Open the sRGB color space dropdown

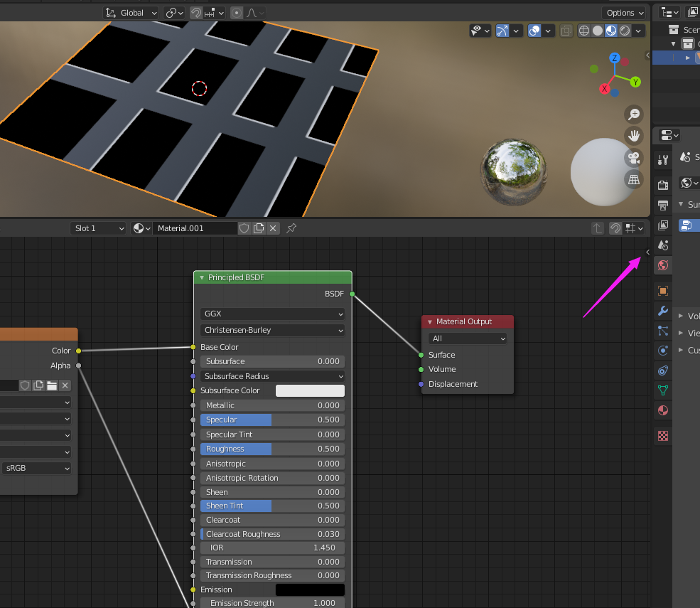[37, 468]
